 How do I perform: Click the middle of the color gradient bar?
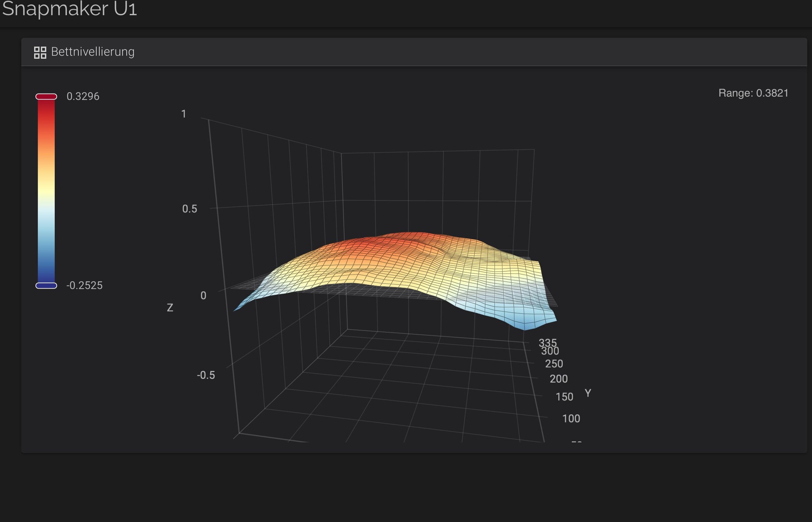tap(46, 191)
